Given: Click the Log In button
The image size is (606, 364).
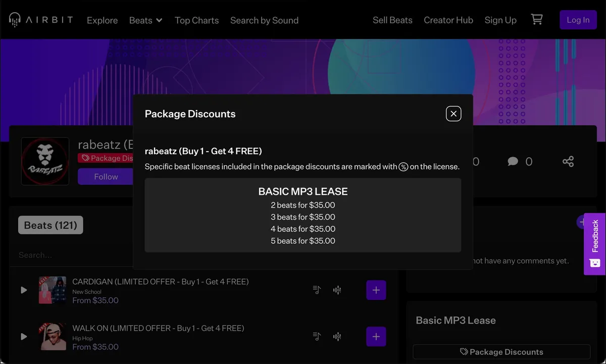Looking at the screenshot, I should [578, 20].
